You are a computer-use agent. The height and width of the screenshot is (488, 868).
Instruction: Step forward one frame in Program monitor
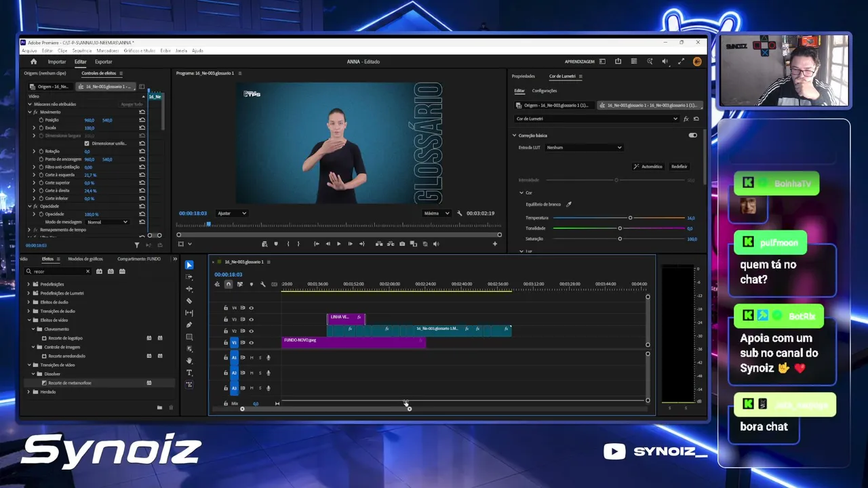(x=350, y=244)
